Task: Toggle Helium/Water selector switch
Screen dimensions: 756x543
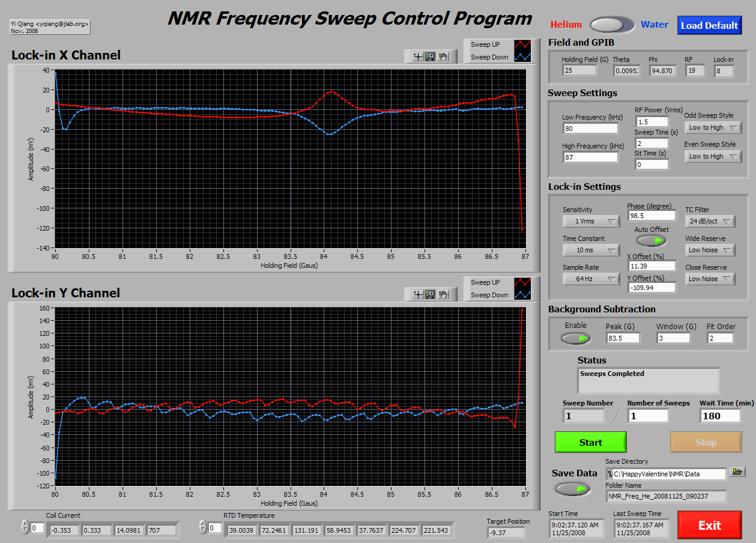Action: point(612,25)
